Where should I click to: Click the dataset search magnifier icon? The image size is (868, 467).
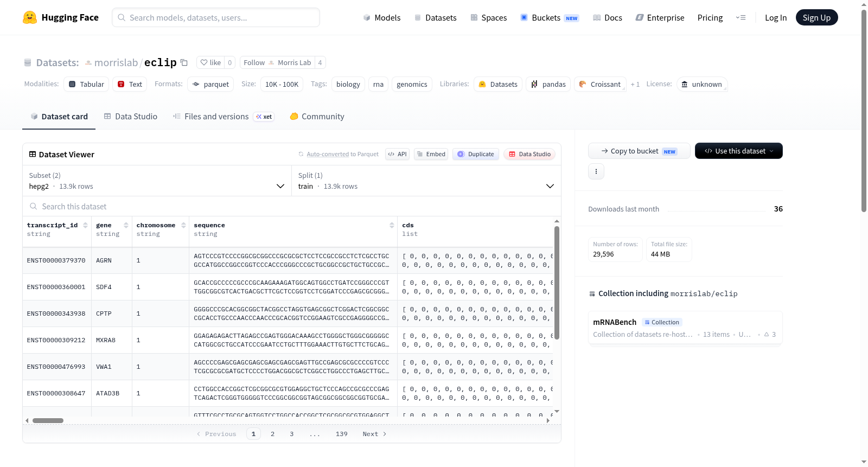pyautogui.click(x=34, y=206)
